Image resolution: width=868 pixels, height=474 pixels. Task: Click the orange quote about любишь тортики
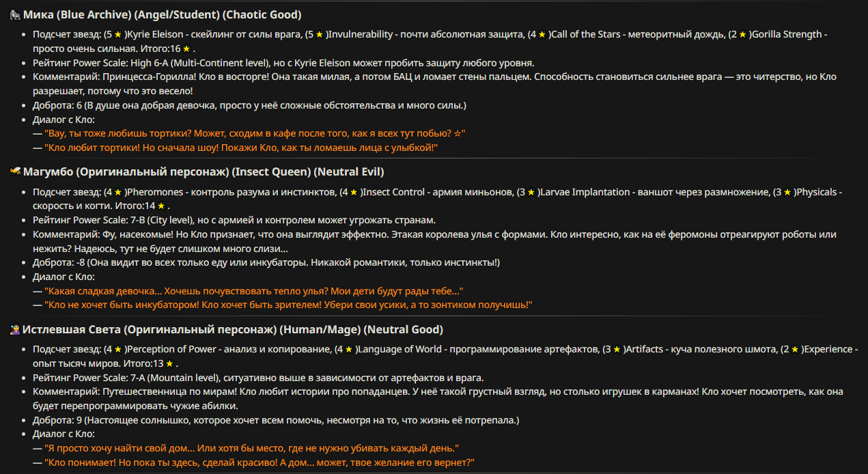(x=255, y=133)
